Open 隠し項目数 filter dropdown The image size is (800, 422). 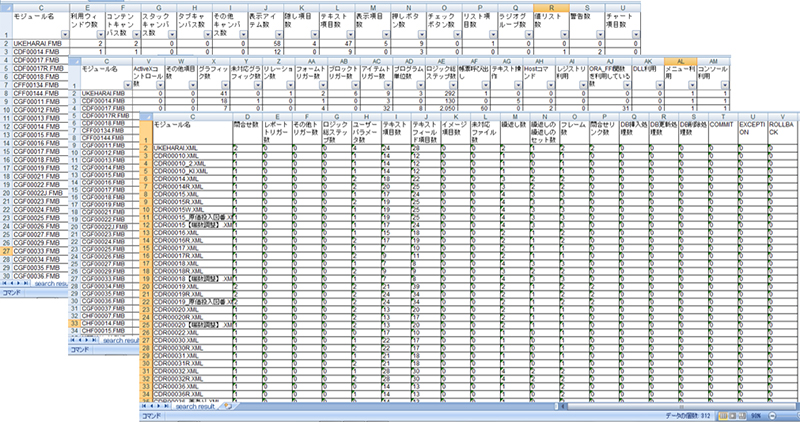click(x=315, y=35)
